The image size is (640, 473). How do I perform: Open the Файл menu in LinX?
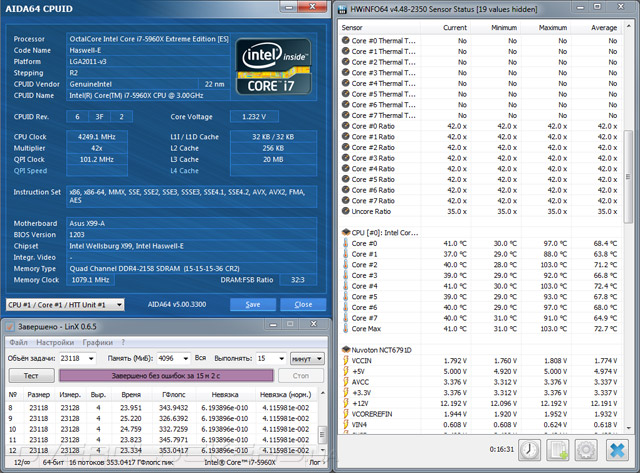pyautogui.click(x=18, y=342)
